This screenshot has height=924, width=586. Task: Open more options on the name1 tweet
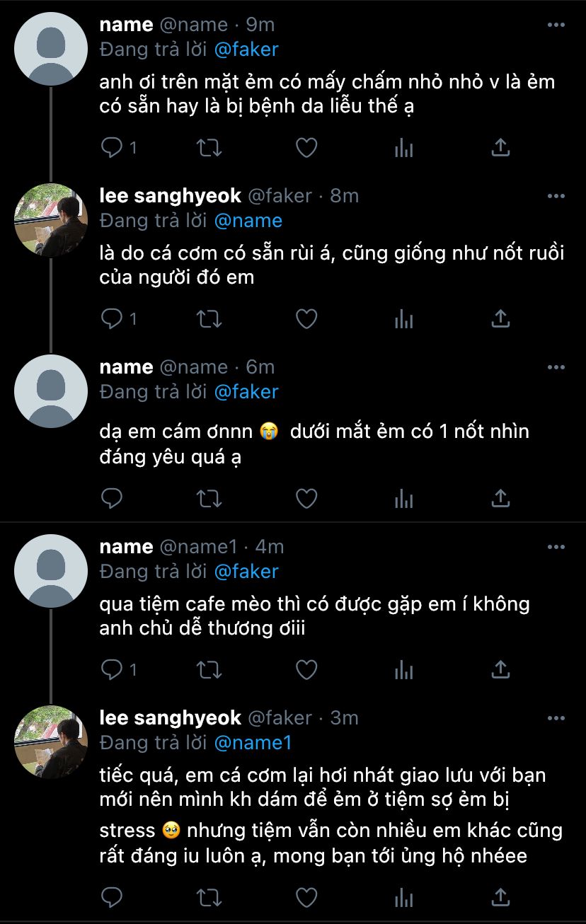[x=556, y=547]
